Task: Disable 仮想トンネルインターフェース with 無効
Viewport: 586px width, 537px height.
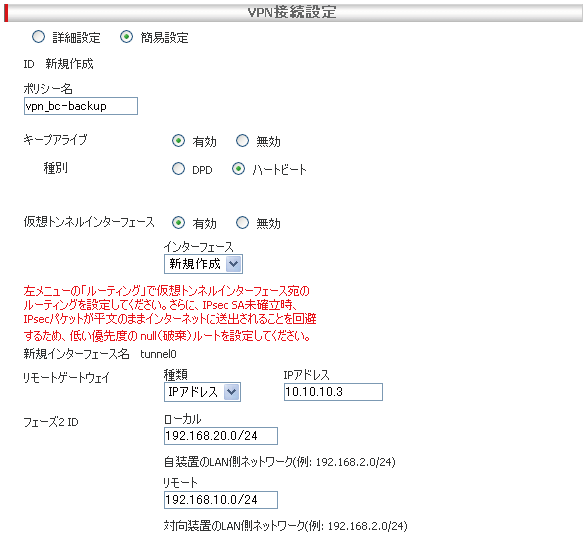Action: pos(242,223)
